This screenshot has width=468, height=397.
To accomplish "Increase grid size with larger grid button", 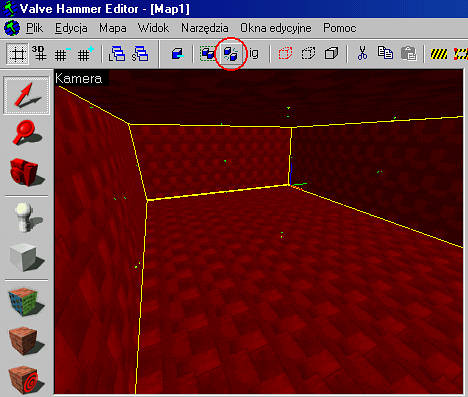I will (x=85, y=54).
